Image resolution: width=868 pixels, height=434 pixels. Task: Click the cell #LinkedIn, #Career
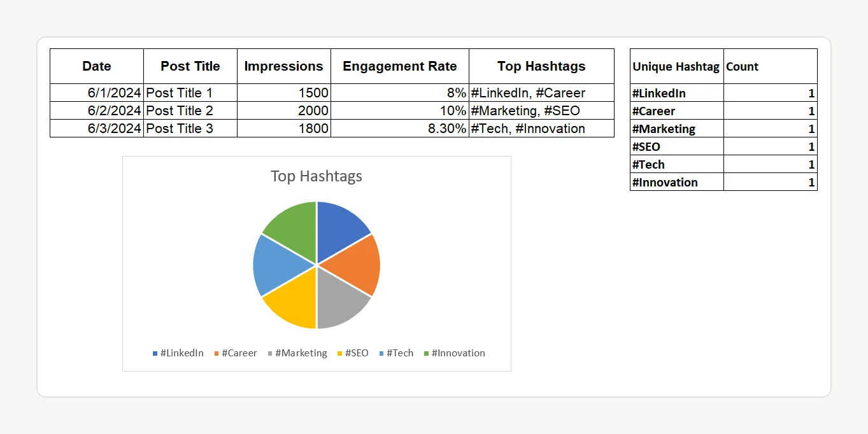542,93
